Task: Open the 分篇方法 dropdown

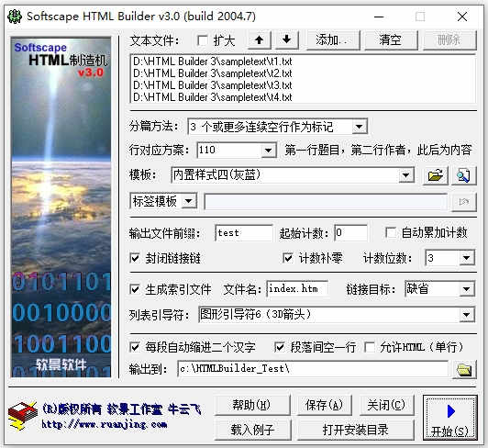Action: 359,127
